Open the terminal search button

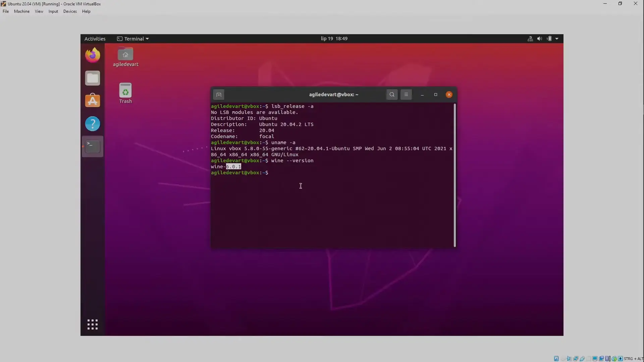tap(392, 95)
